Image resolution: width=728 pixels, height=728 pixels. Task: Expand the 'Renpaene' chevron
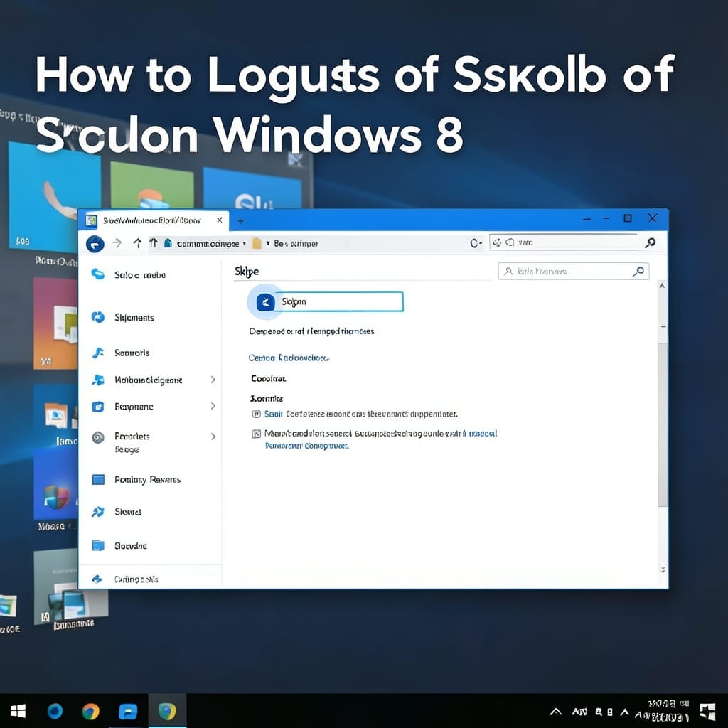click(x=213, y=406)
